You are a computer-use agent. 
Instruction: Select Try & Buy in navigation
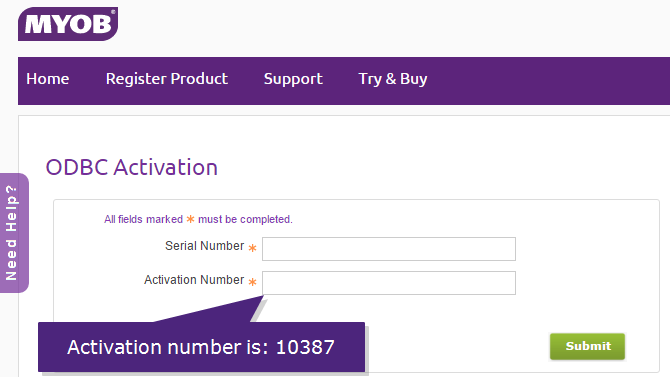coord(393,79)
